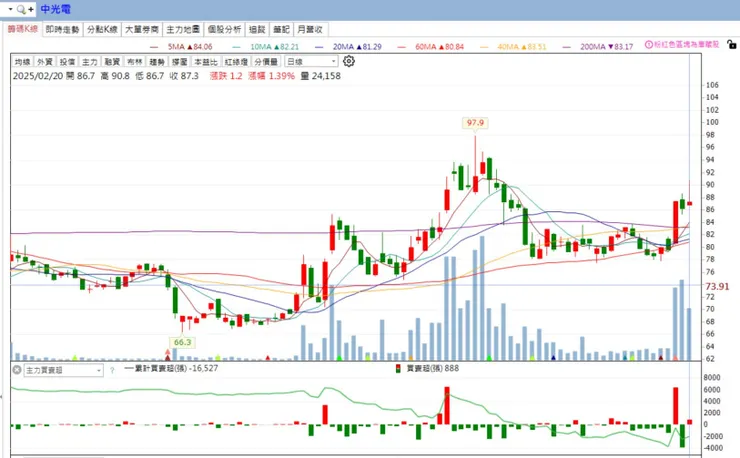Click the tallest red bar in 買賣超 sub-chart

[447, 406]
